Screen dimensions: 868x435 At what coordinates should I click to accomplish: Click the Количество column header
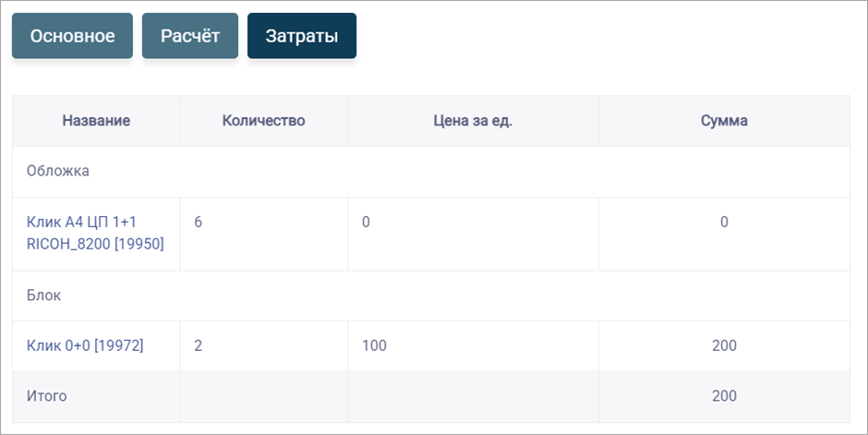[x=263, y=121]
